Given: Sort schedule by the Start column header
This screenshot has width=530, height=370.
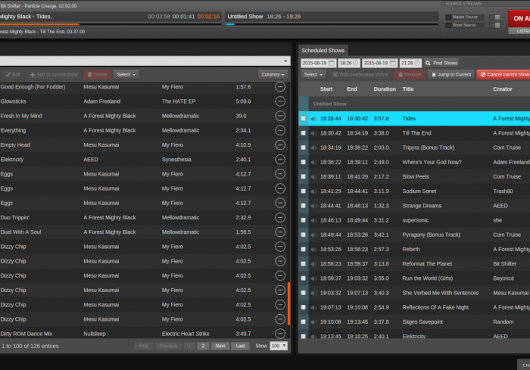Looking at the screenshot, I should pyautogui.click(x=326, y=89).
